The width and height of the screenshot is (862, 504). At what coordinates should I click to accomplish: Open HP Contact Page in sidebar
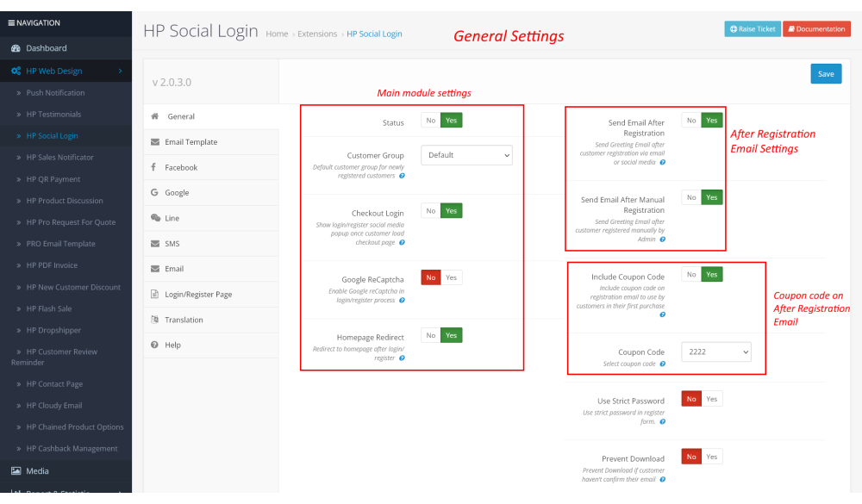[54, 384]
